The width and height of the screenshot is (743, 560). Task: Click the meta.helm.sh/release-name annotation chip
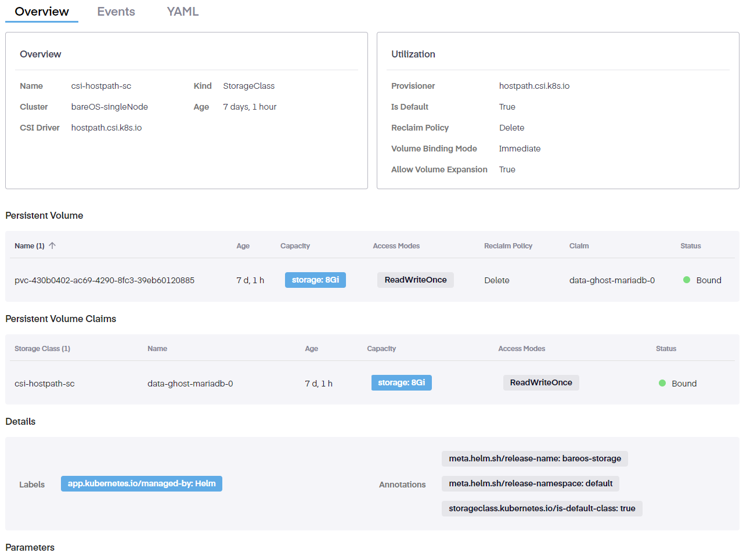pos(535,458)
